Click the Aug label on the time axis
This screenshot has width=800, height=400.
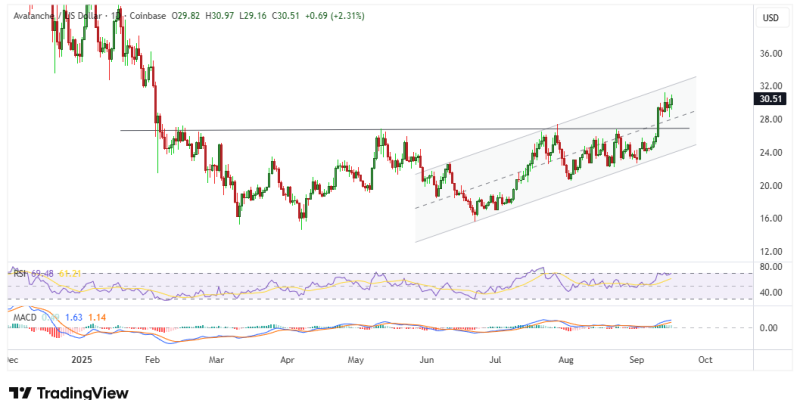coord(566,360)
